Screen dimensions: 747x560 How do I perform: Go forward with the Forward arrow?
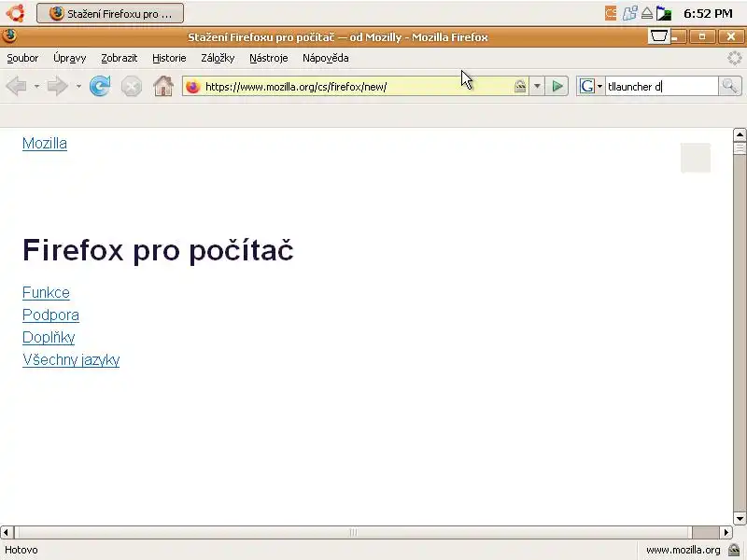pos(58,86)
